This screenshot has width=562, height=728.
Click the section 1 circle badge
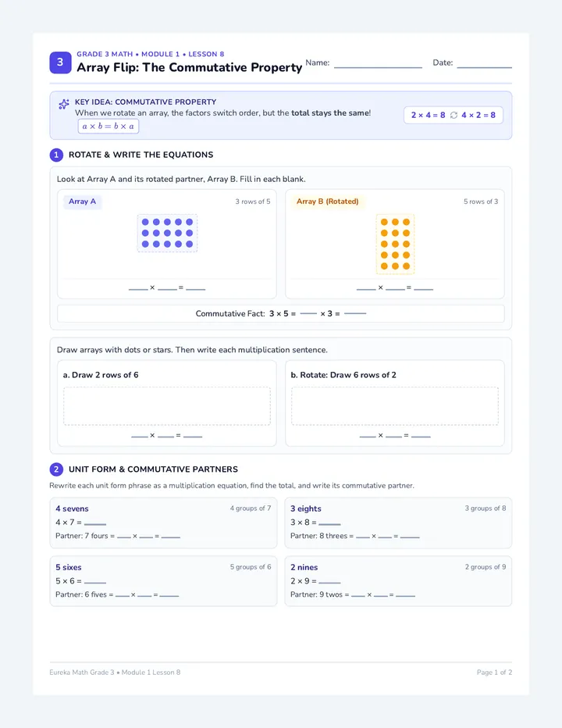[56, 155]
